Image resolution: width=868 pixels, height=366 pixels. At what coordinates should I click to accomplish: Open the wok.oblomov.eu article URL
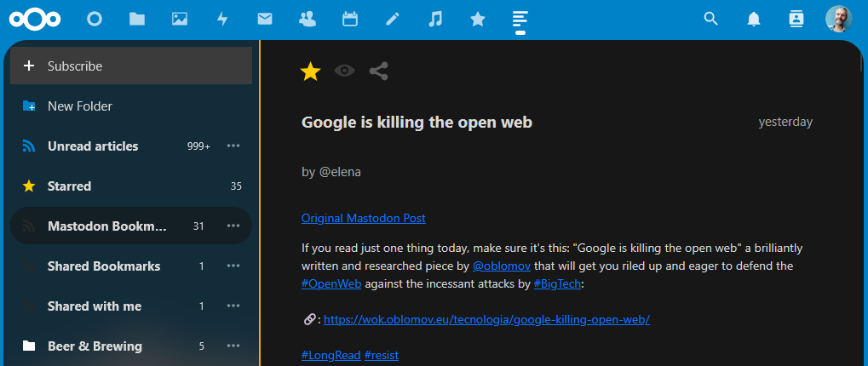tap(486, 319)
